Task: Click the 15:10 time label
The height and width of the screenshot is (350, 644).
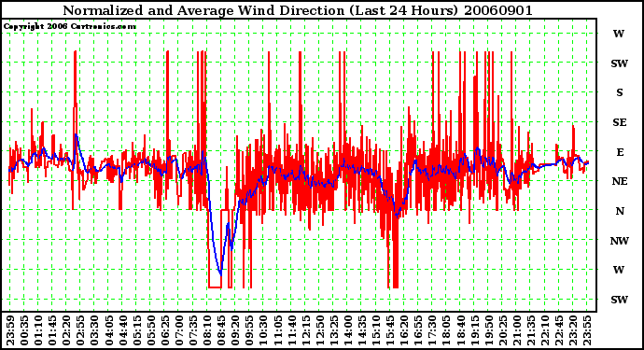Action: click(376, 330)
